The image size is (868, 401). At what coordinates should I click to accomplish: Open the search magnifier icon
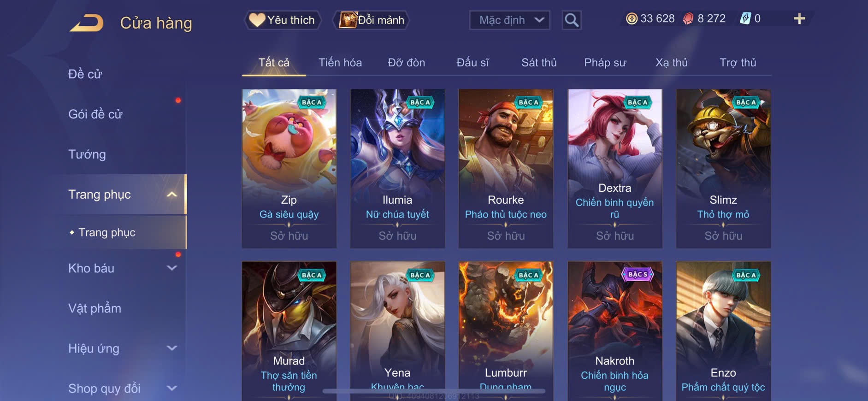coord(572,20)
